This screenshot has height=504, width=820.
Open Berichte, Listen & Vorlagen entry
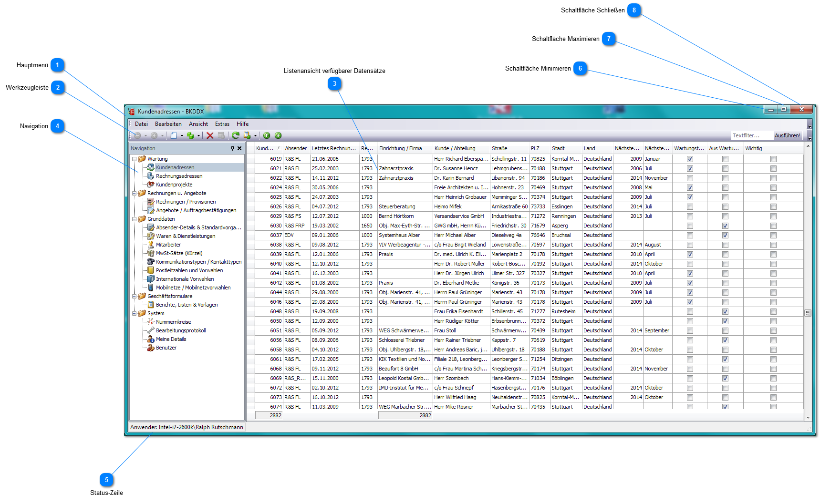(x=187, y=305)
